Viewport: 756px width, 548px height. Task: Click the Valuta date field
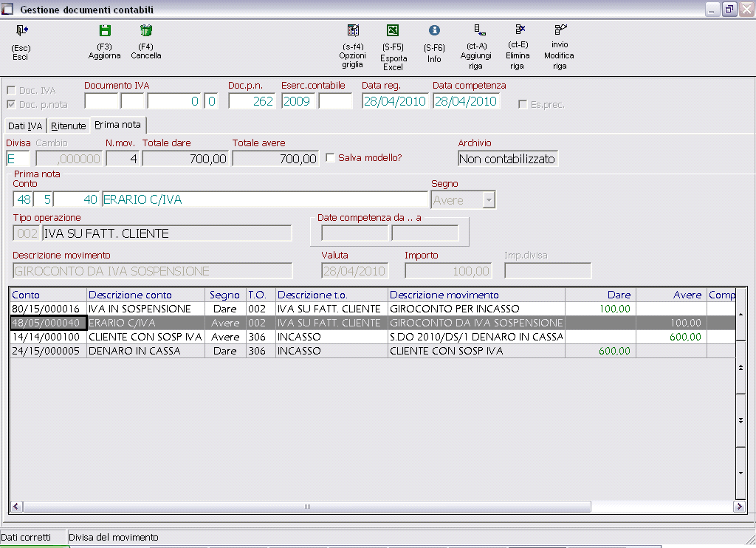[x=355, y=271]
